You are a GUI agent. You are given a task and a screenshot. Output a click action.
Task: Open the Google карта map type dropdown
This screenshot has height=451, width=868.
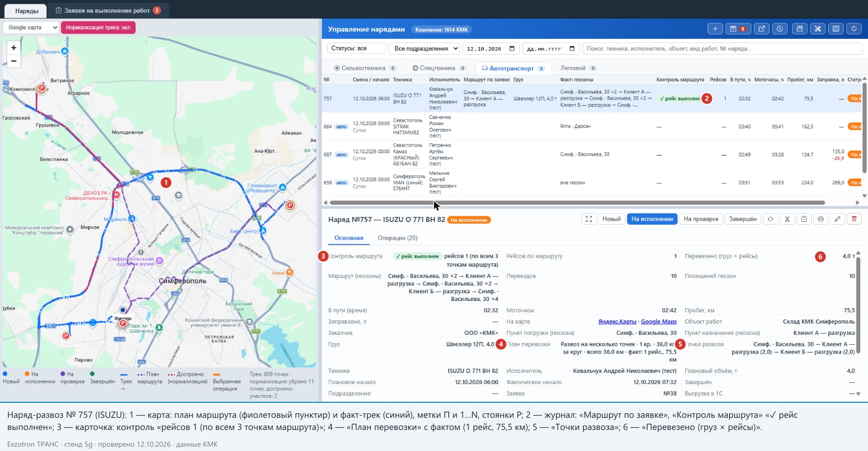pos(31,27)
